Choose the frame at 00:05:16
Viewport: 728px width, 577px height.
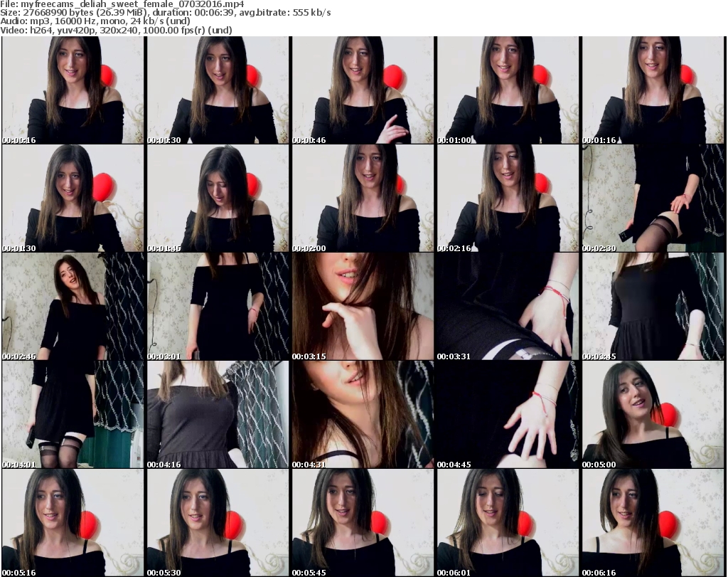pyautogui.click(x=73, y=523)
